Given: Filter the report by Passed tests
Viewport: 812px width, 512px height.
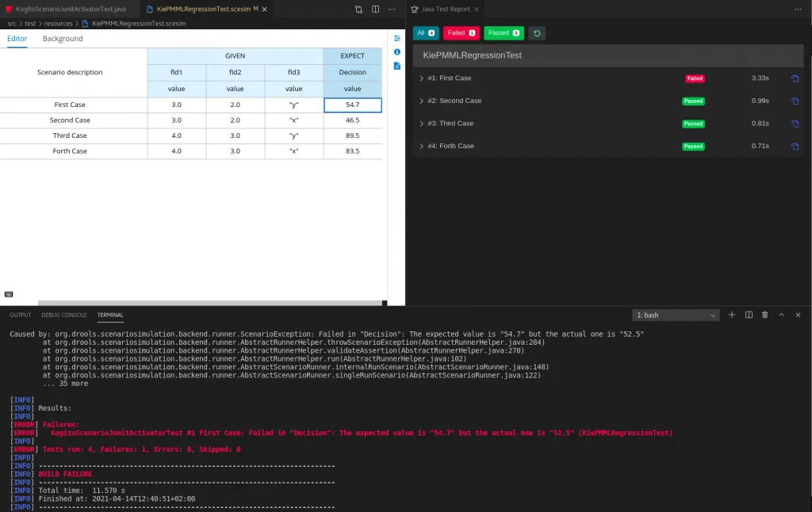Looking at the screenshot, I should [x=504, y=33].
